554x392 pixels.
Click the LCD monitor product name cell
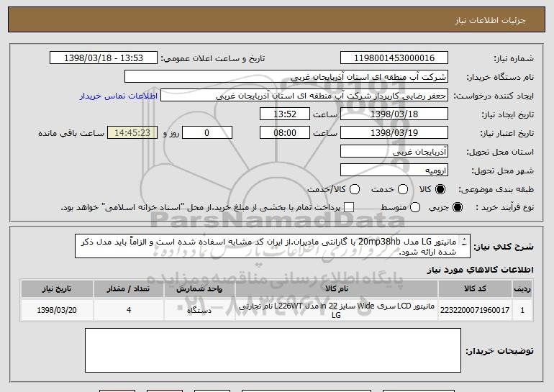pyautogui.click(x=337, y=310)
